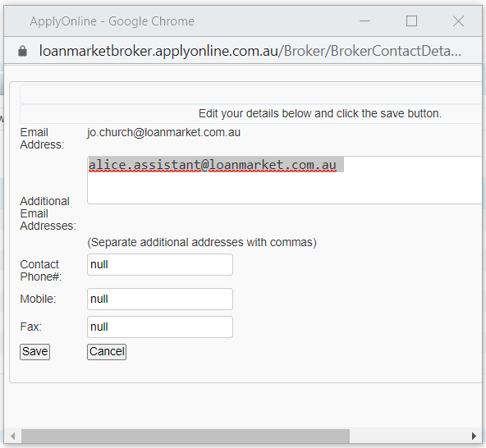Click the jo.church@loanmarket.com.au email text
This screenshot has width=486, height=448.
click(x=163, y=133)
